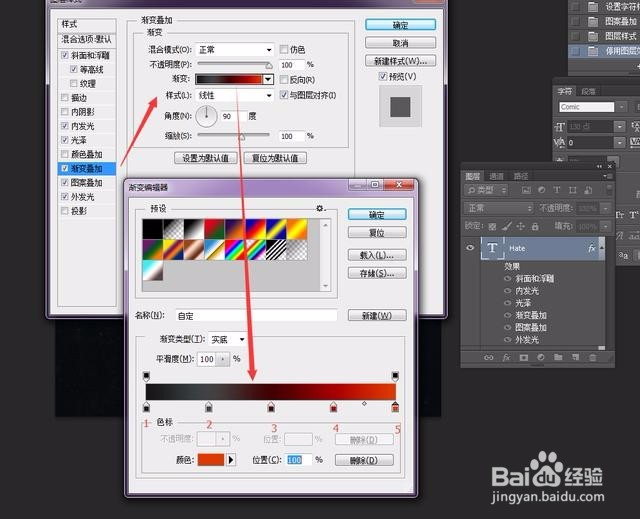Enable the 描边 style checkbox

(x=64, y=98)
